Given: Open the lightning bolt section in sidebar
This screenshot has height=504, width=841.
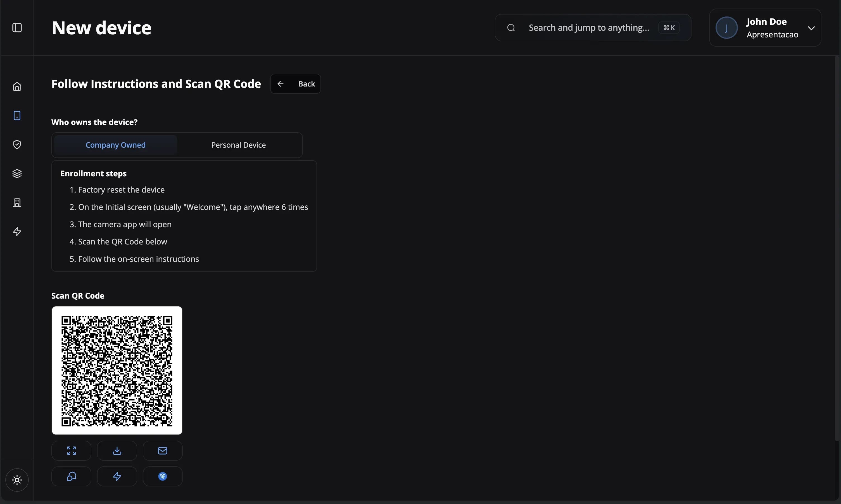Looking at the screenshot, I should pos(17,232).
